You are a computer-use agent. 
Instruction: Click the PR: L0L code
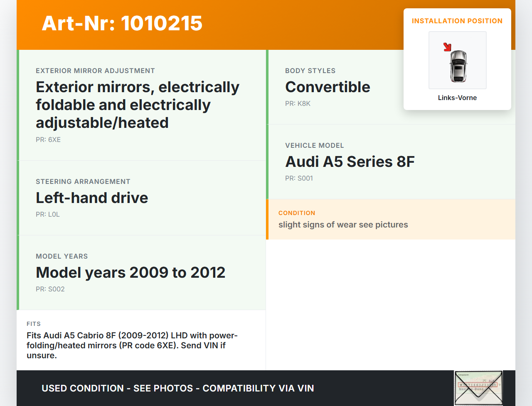click(x=48, y=214)
